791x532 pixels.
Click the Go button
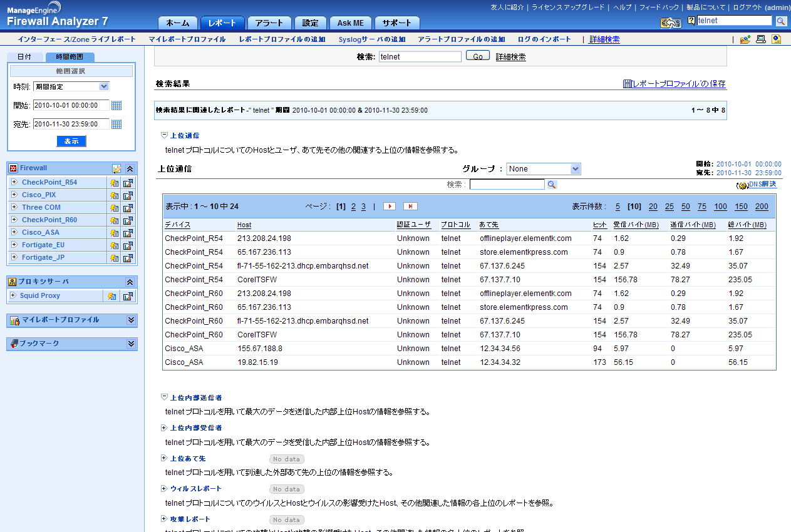coord(477,56)
